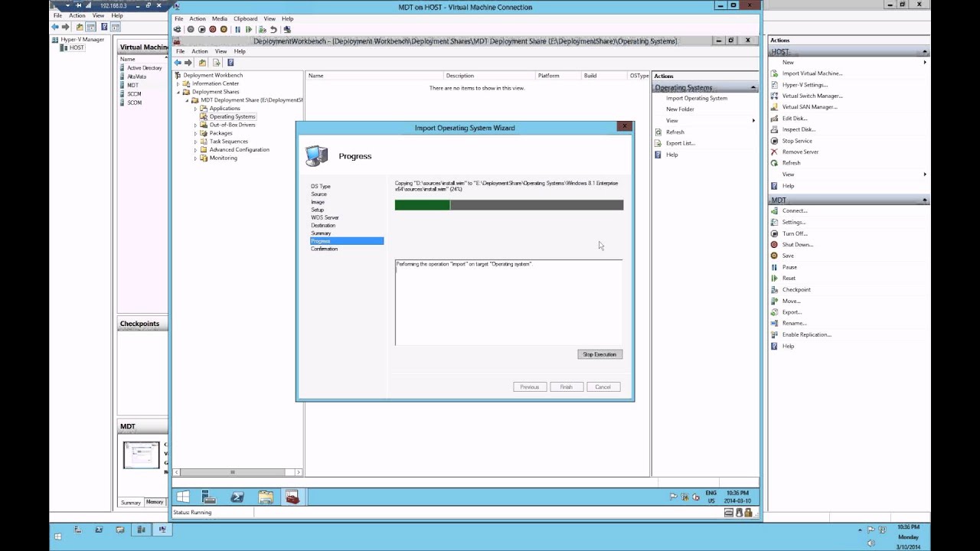Click the Turn Off VM toolbar icon
Viewport: 980px width, 551px height.
pos(201,29)
